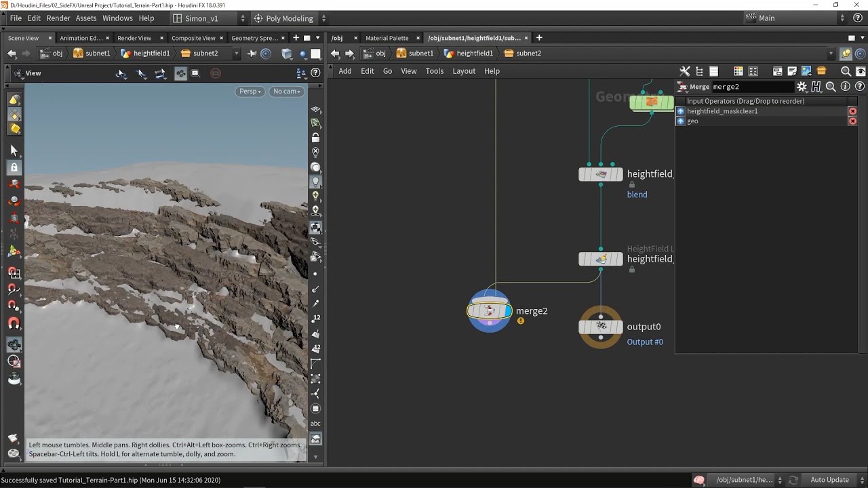Open the Main takes dropdown
Viewport: 868px width, 488px height.
pyautogui.click(x=795, y=18)
